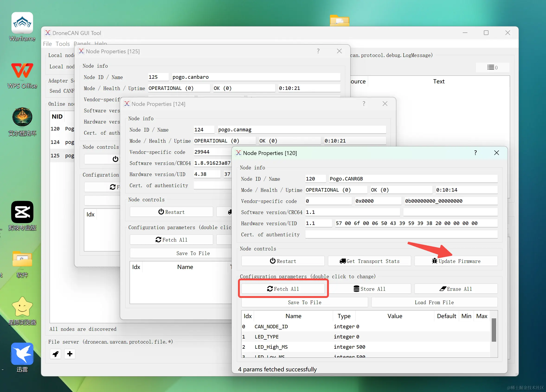Restart node 120 with power icon button
Viewport: 546px width, 392px height.
click(283, 261)
